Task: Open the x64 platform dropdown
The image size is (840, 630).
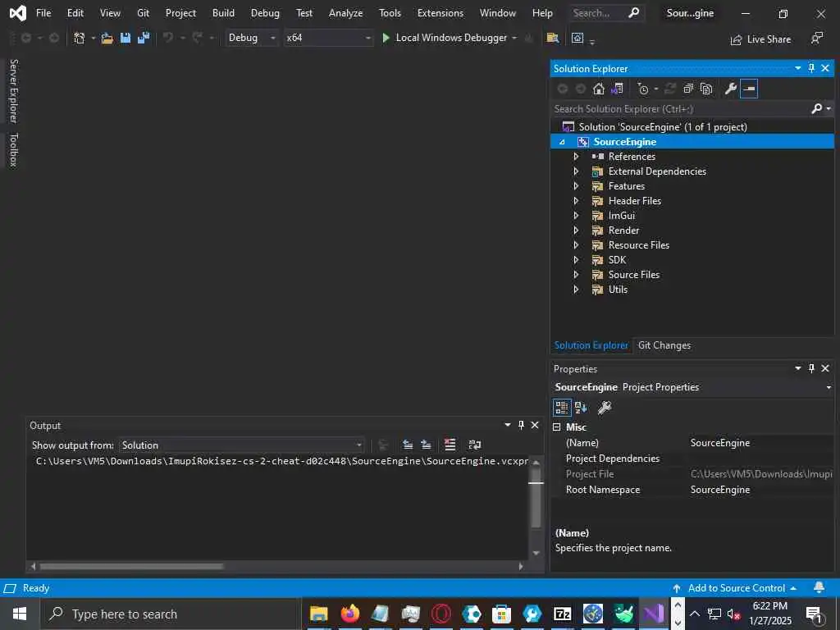Action: click(328, 38)
